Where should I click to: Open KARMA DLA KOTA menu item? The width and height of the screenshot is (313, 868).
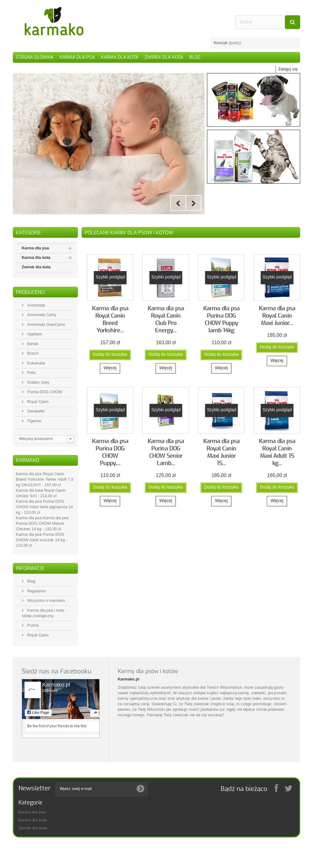[119, 57]
